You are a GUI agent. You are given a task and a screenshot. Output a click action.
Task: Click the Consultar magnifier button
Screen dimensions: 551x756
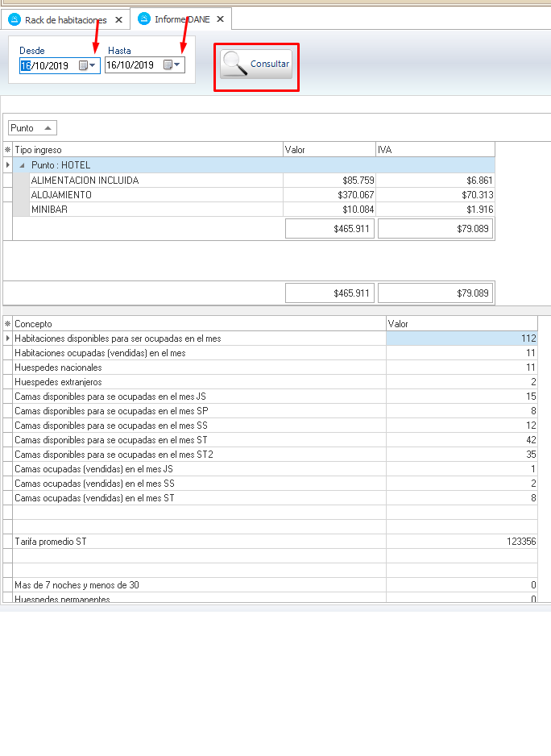(256, 64)
